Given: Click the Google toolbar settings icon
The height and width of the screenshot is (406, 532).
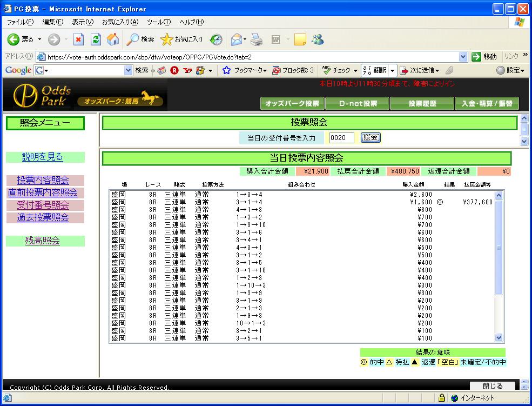Looking at the screenshot, I should (501, 70).
